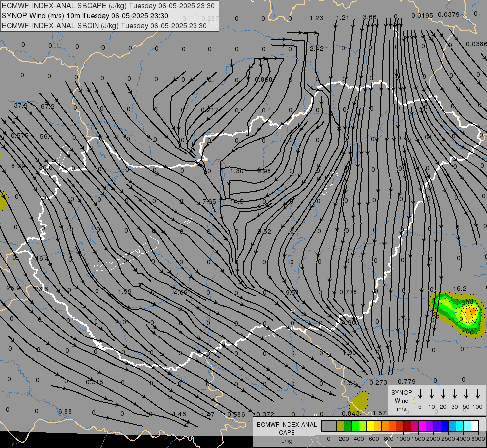Click the SYNOP Wind 10m title line
Image resolution: width=487 pixels, height=448 pixels.
[85, 16]
